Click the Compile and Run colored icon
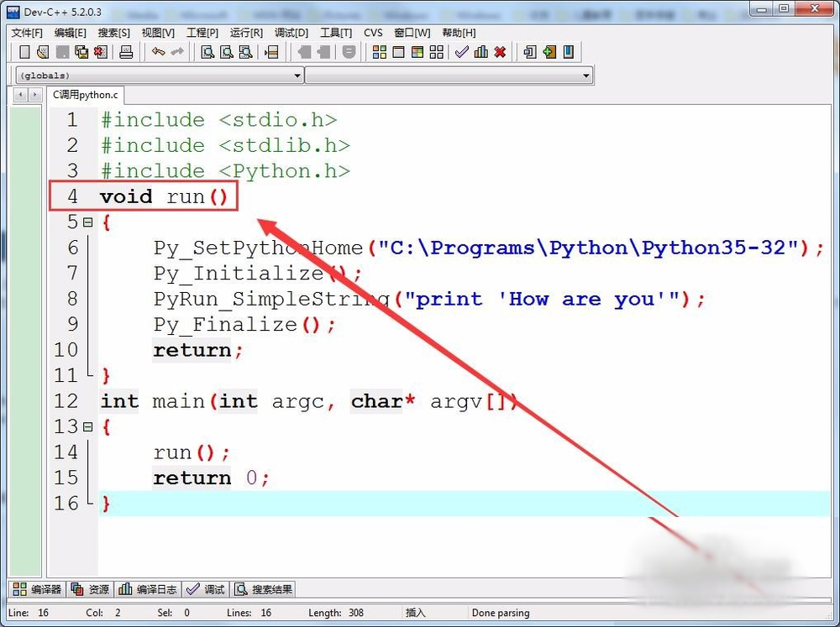 tap(417, 52)
